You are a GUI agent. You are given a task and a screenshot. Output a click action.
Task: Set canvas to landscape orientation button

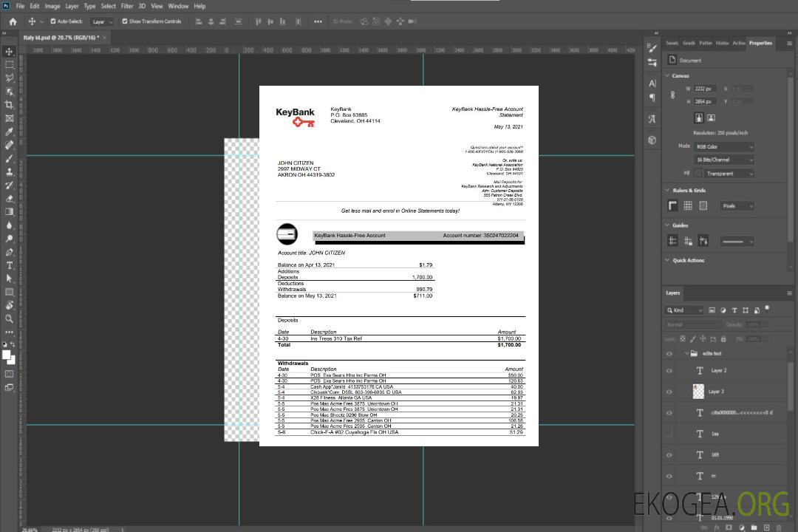click(x=711, y=118)
